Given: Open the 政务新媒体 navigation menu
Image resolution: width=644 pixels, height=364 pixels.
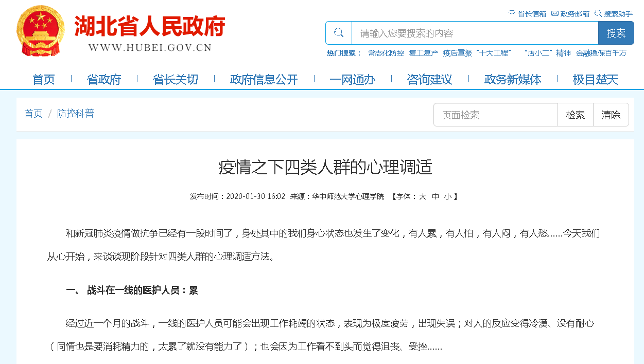Looking at the screenshot, I should [513, 79].
